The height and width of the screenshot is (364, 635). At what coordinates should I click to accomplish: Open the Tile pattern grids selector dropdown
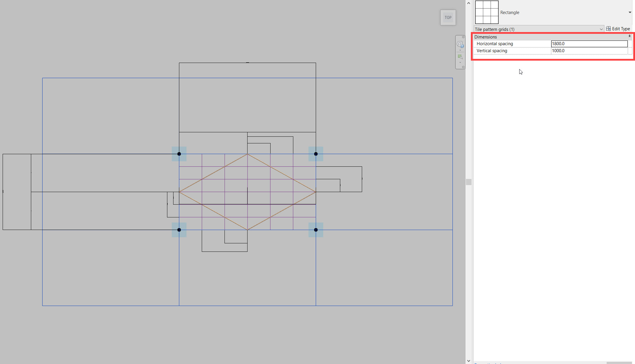(601, 29)
